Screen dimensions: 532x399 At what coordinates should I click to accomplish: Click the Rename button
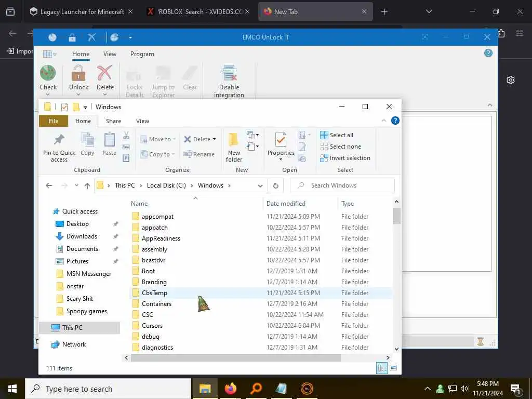(199, 154)
